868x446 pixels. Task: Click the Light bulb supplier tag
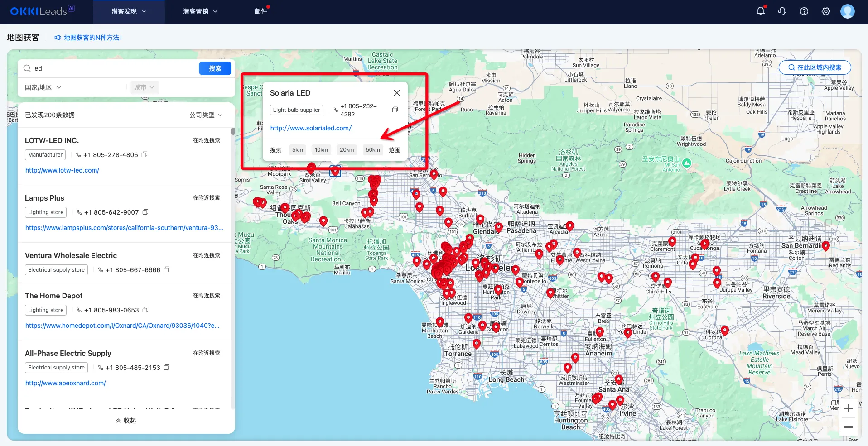coord(296,110)
